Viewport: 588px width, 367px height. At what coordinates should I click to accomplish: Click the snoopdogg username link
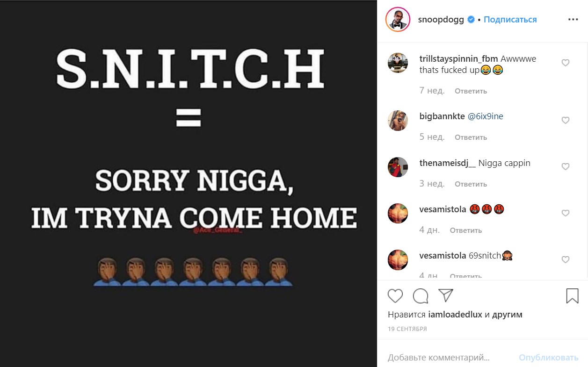[x=440, y=20]
